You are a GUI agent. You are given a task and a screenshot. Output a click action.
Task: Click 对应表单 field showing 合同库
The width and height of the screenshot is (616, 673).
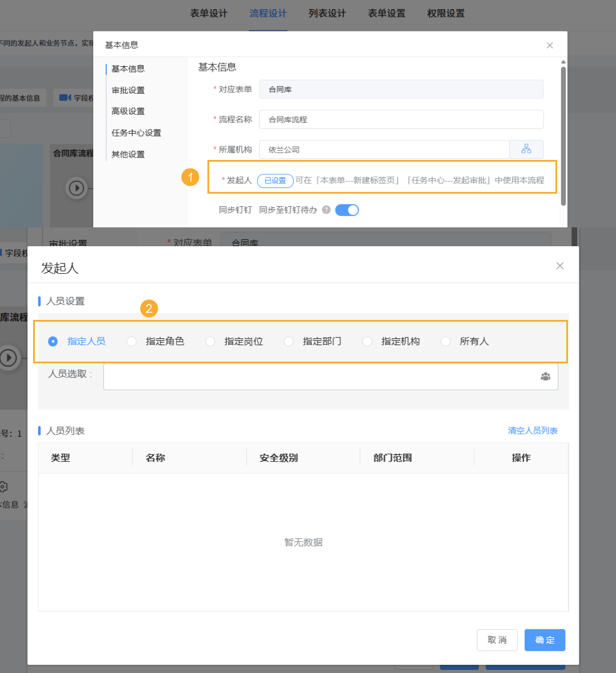point(401,89)
